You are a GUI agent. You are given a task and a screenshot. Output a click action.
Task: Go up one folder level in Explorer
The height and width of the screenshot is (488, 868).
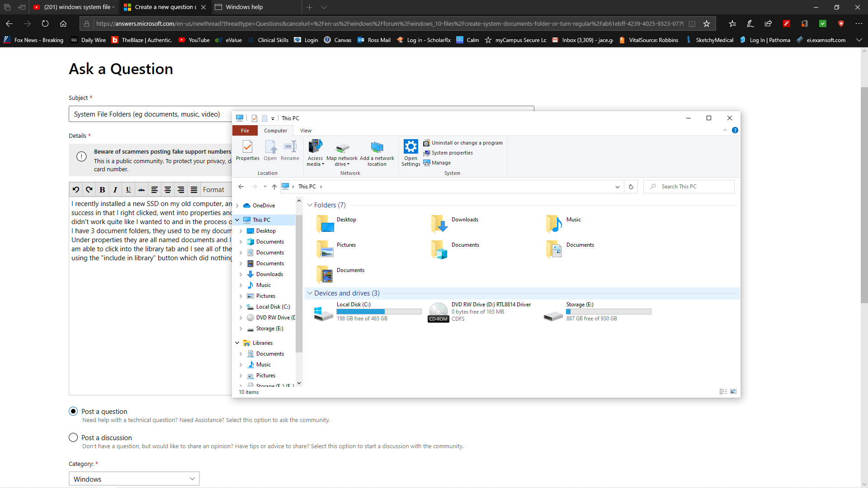(274, 187)
